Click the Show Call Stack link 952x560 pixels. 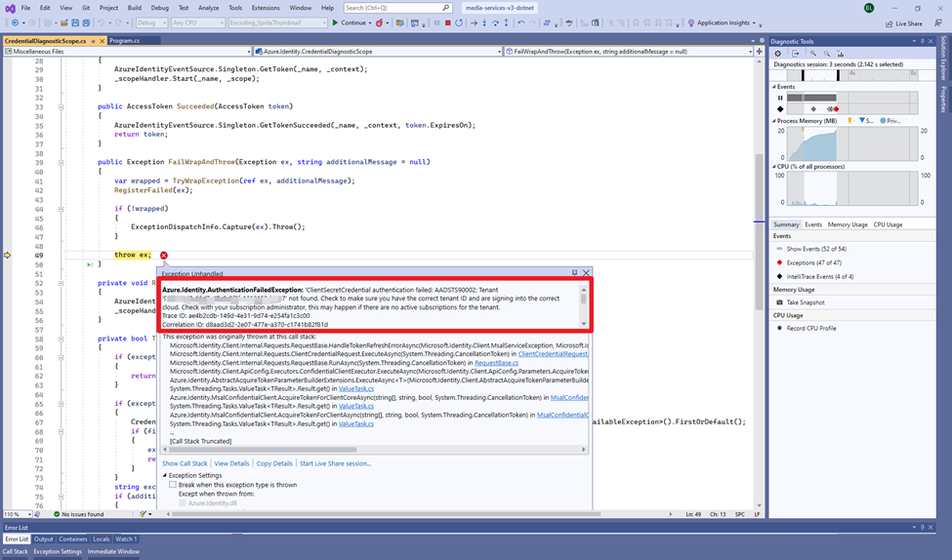click(185, 463)
